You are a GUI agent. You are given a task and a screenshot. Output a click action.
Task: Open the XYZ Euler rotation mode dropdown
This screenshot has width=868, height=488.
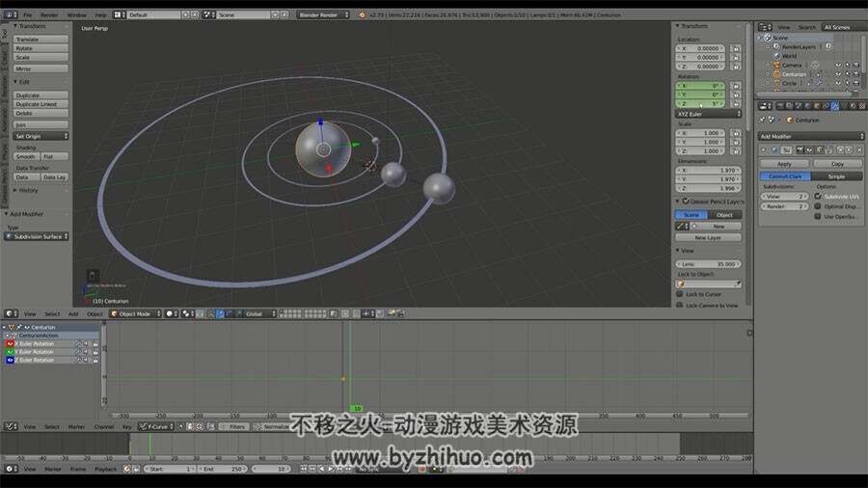coord(709,114)
